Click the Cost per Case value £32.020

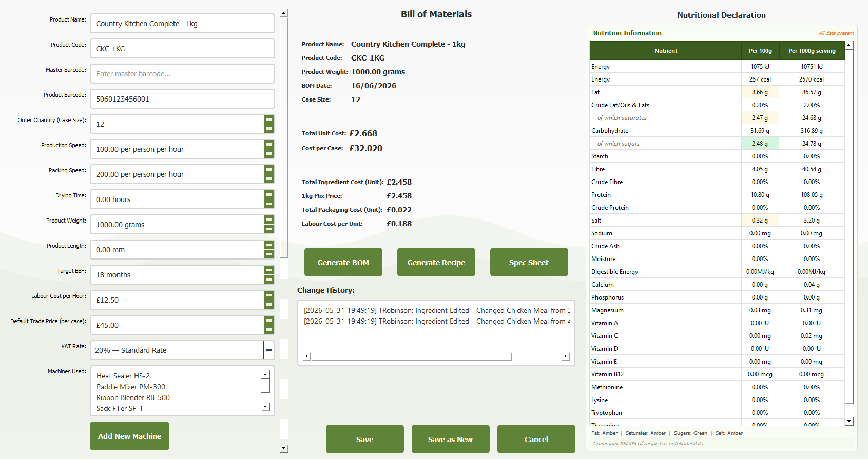(366, 148)
